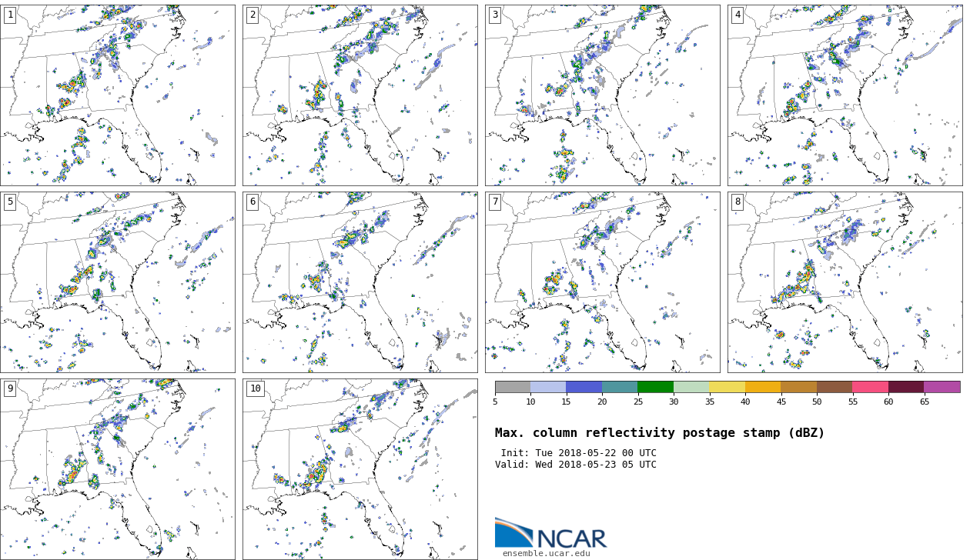Select ensemble member 10 map panel
Image resolution: width=970 pixels, height=560 pixels.
[x=360, y=469]
